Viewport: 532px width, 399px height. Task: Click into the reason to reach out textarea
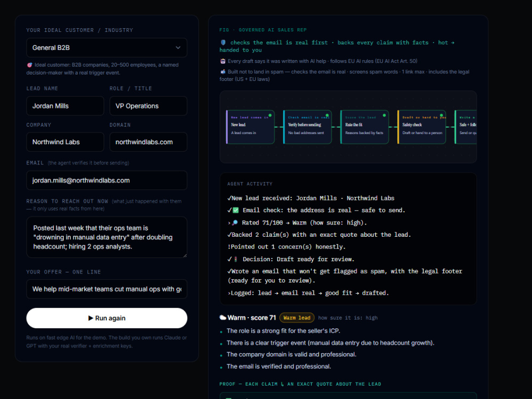pyautogui.click(x=106, y=237)
